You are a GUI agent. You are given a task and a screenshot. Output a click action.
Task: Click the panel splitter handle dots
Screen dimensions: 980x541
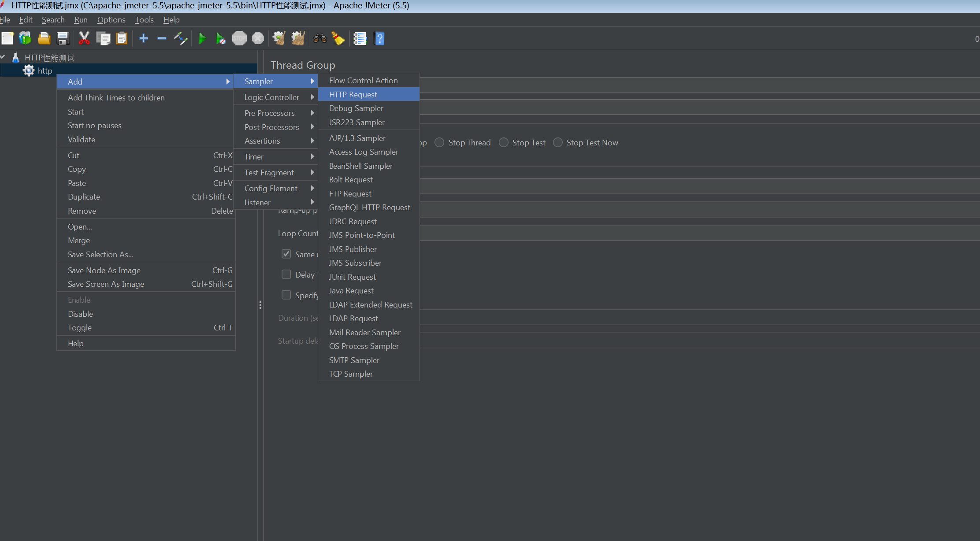(x=260, y=305)
